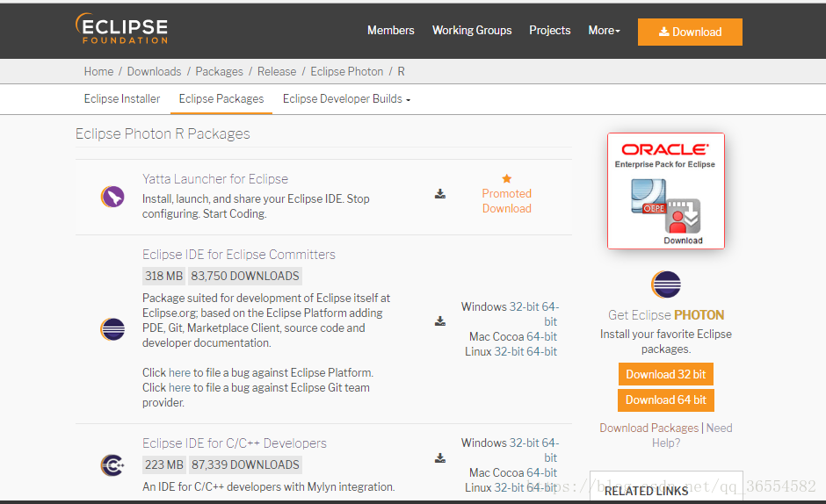The image size is (826, 504).
Task: Open the Eclipse IDE for Eclipse Committers title
Action: click(239, 255)
